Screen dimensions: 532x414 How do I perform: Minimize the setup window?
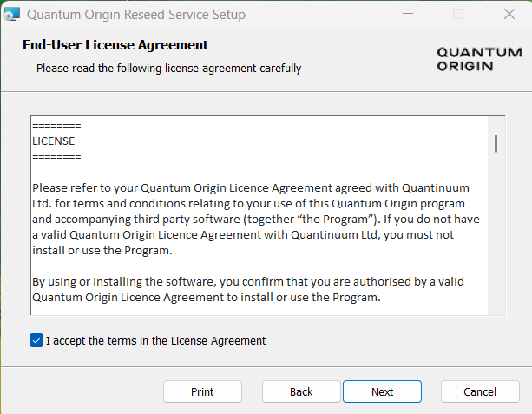[x=410, y=15]
